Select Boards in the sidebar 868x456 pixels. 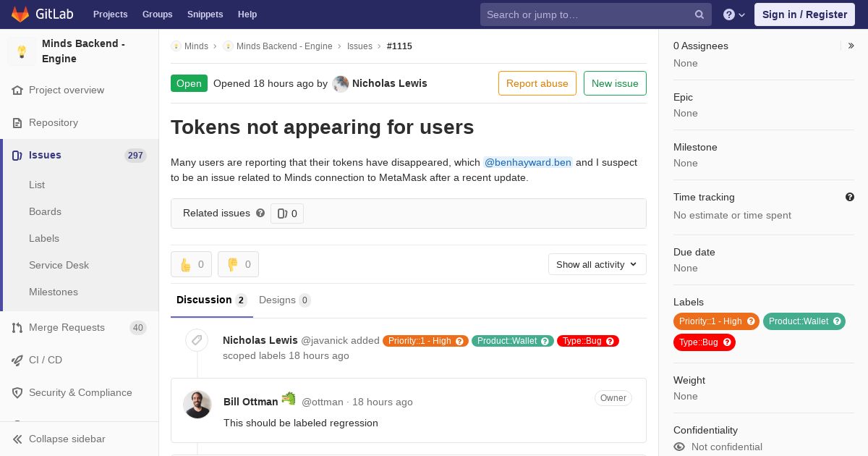coord(45,212)
